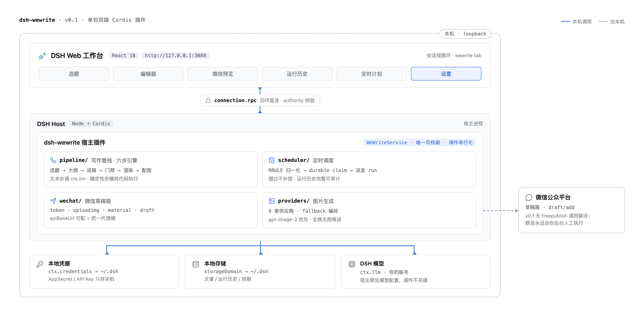This screenshot has height=315, width=644.
Task: Click AppSecret / API Key 只存本机 text
Action: [x=81, y=279]
